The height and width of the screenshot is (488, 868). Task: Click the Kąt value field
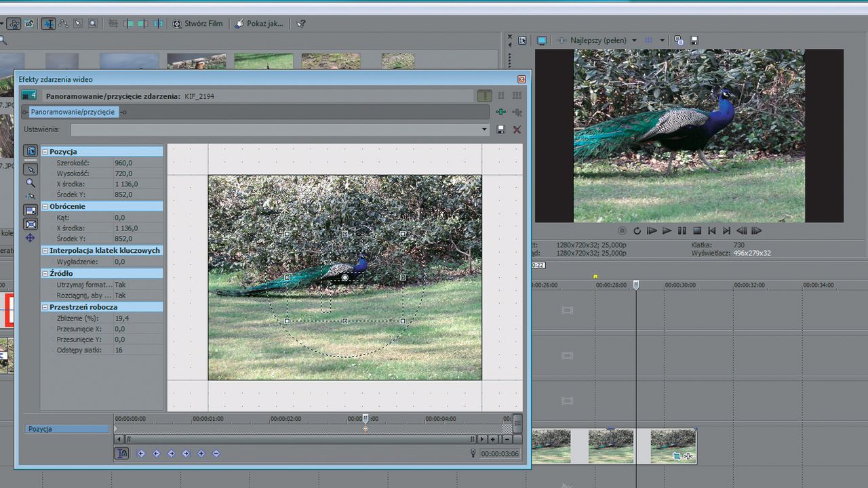coord(138,218)
